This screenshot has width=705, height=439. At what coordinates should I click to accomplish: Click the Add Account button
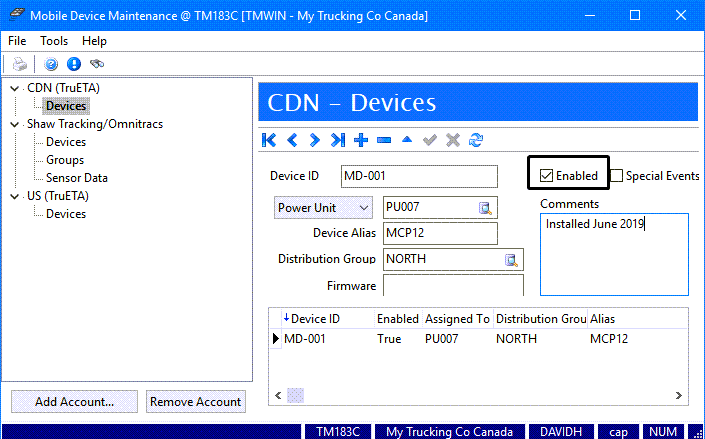click(74, 402)
